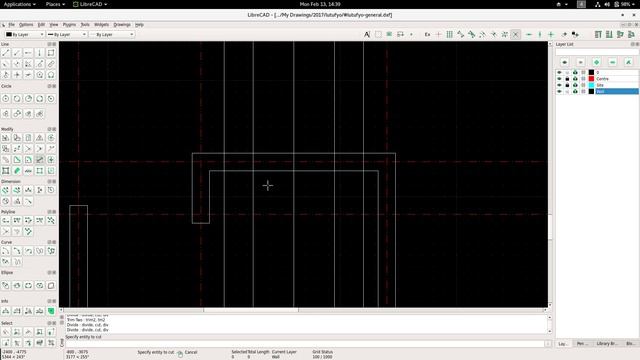Click the red Centre layer color swatch

[x=591, y=79]
